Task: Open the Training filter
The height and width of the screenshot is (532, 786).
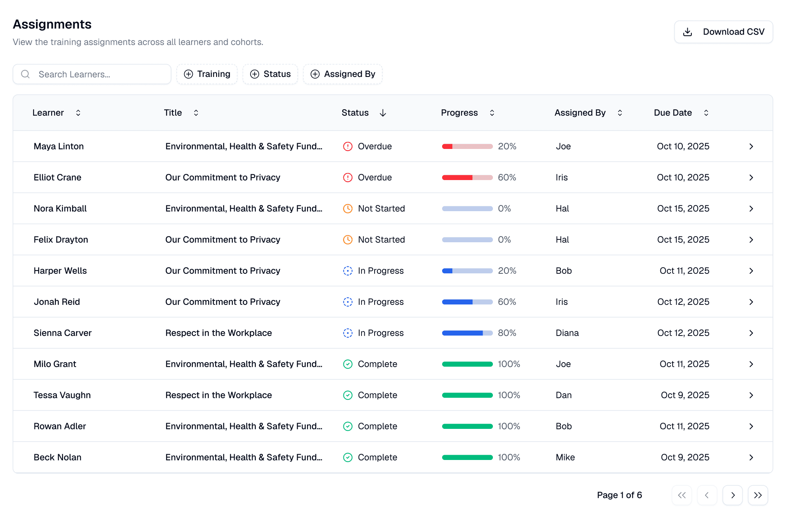Action: [207, 74]
